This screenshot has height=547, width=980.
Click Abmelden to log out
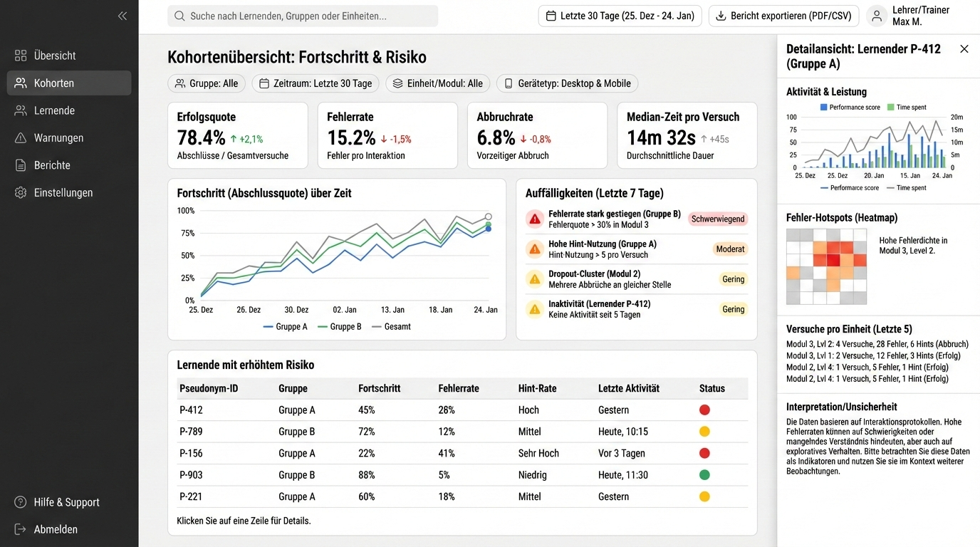[56, 529]
